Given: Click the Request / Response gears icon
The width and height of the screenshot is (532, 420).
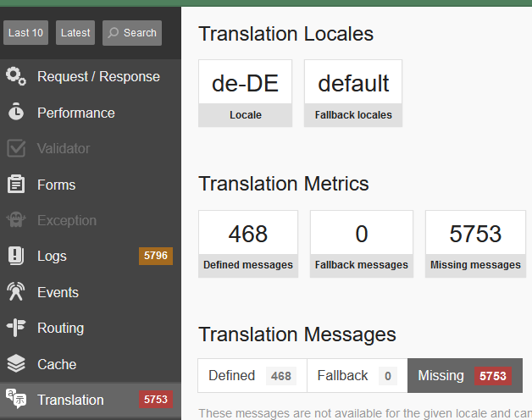Looking at the screenshot, I should [x=15, y=76].
